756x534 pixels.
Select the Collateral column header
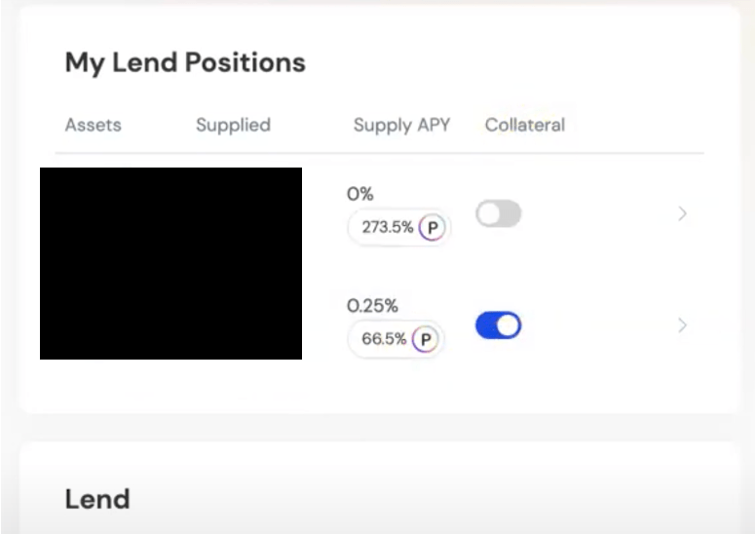(x=524, y=125)
